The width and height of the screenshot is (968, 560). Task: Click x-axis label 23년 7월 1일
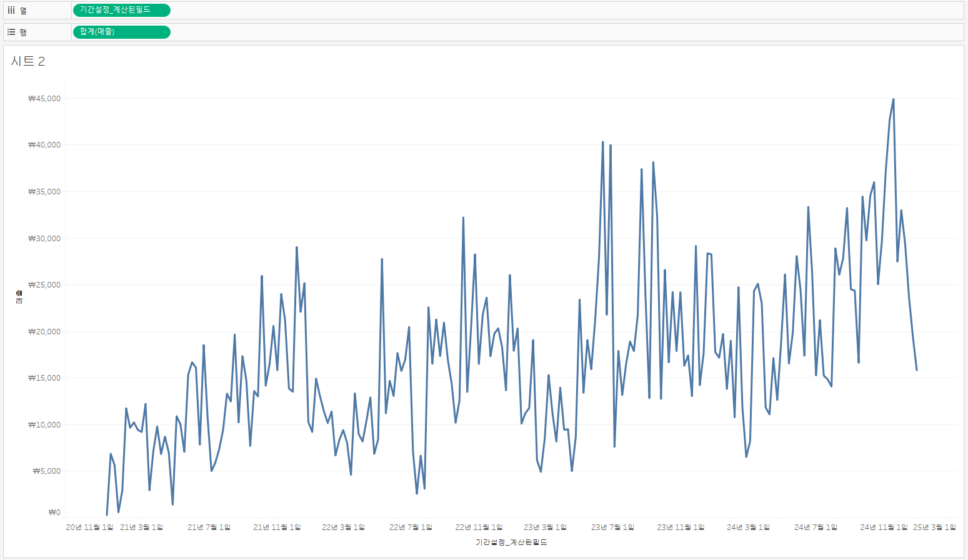point(613,527)
